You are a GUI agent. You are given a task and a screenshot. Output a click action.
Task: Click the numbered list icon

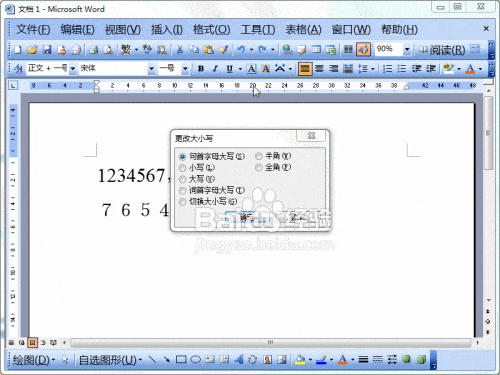[387, 69]
